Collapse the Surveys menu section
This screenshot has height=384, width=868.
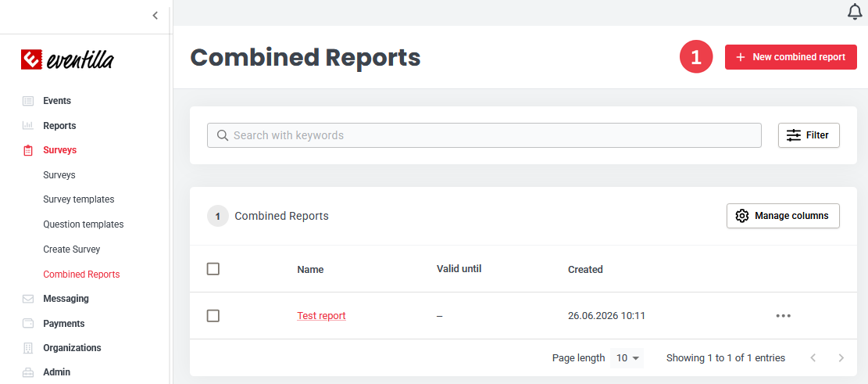click(60, 150)
